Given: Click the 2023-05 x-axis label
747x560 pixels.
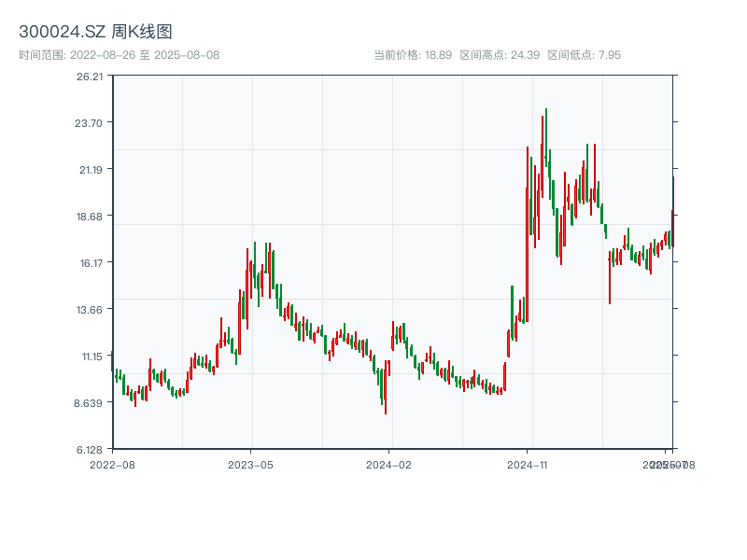Looking at the screenshot, I should [x=250, y=465].
